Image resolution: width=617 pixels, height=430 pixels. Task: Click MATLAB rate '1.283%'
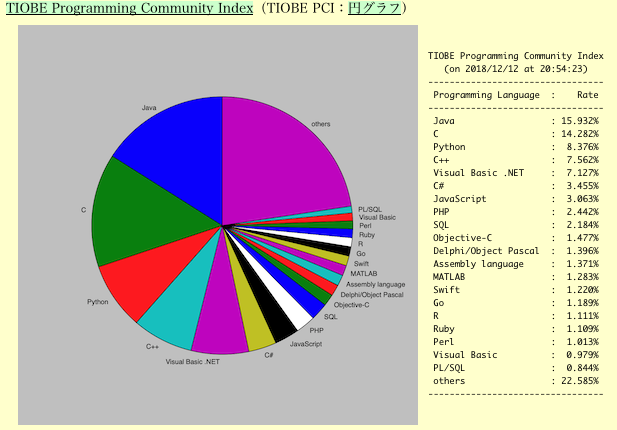click(582, 277)
